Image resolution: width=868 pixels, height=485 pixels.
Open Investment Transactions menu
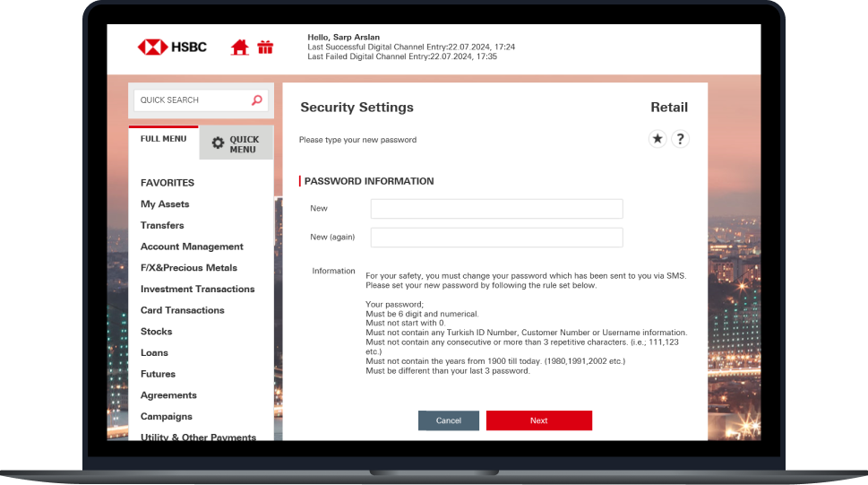[x=197, y=290]
